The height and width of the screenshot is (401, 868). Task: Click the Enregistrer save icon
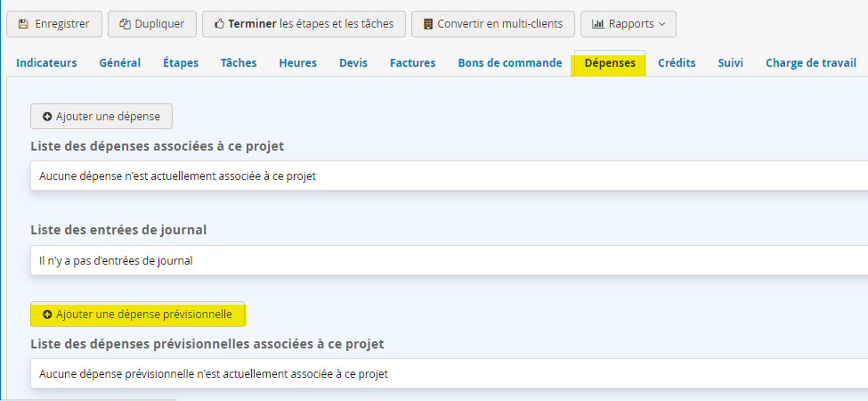pos(23,24)
